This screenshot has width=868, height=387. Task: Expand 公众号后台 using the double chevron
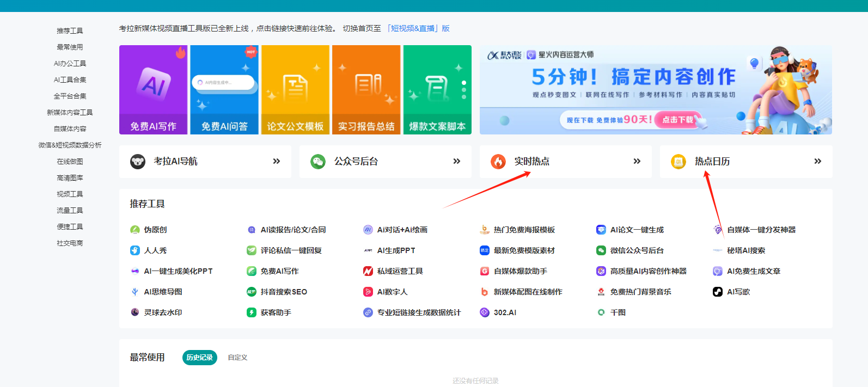point(457,162)
